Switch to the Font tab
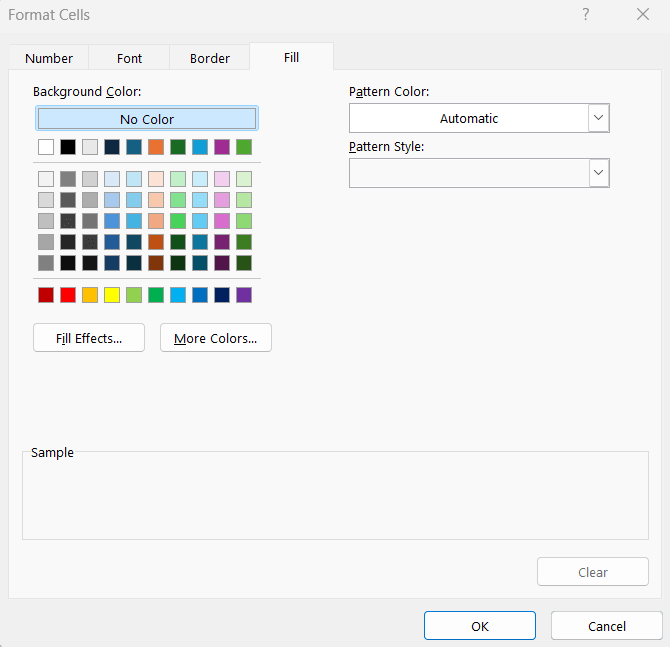This screenshot has width=670, height=647. point(129,58)
